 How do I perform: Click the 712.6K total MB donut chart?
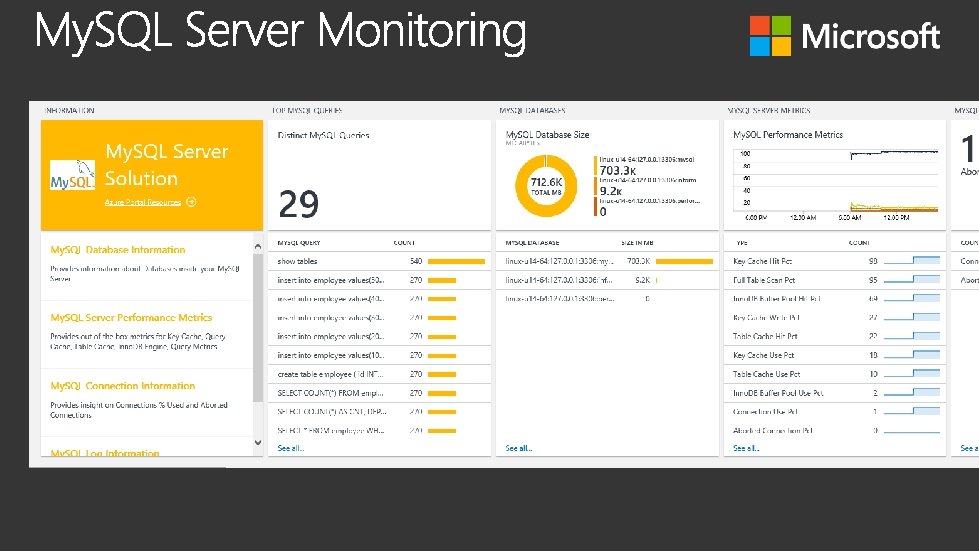(x=546, y=186)
